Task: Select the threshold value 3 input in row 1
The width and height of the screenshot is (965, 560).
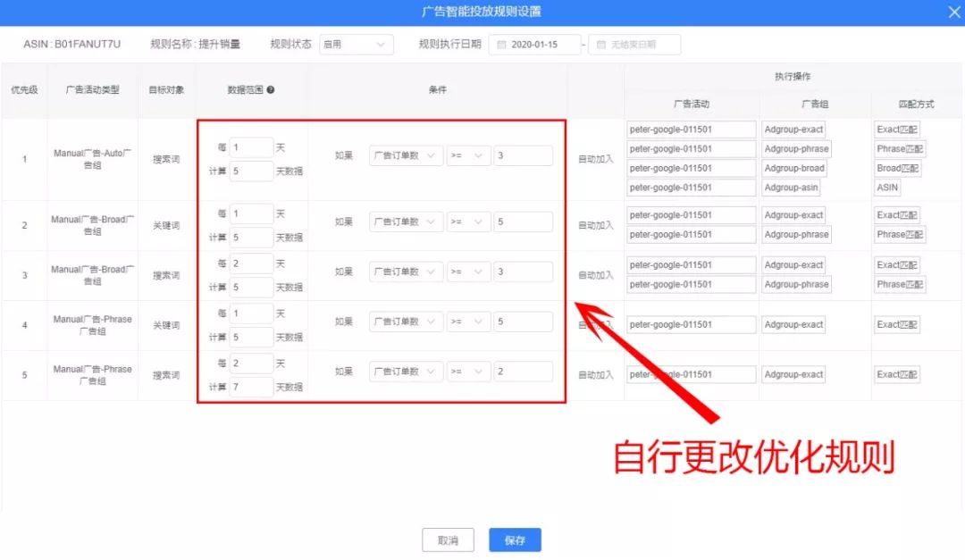Action: [x=524, y=155]
